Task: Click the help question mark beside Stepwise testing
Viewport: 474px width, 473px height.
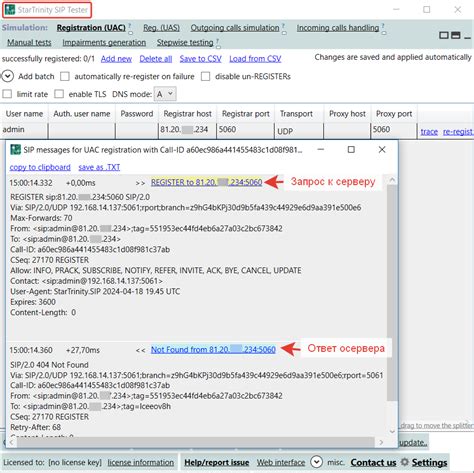Action: pyautogui.click(x=217, y=41)
